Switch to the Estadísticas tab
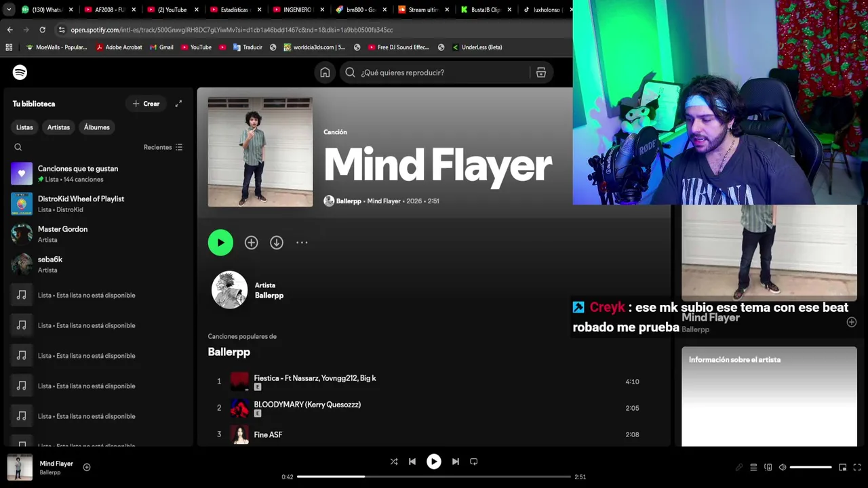 coord(235,9)
